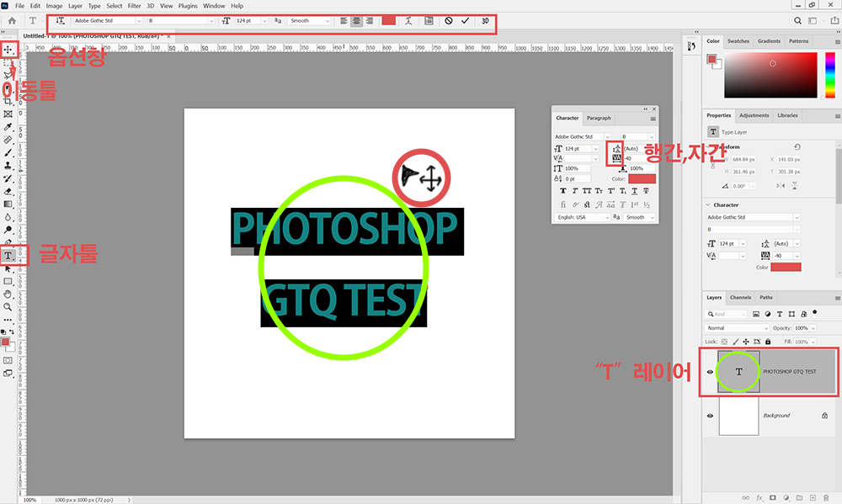Toggle Faux Bold in Character panel
This screenshot has width=842, height=504.
coord(562,190)
